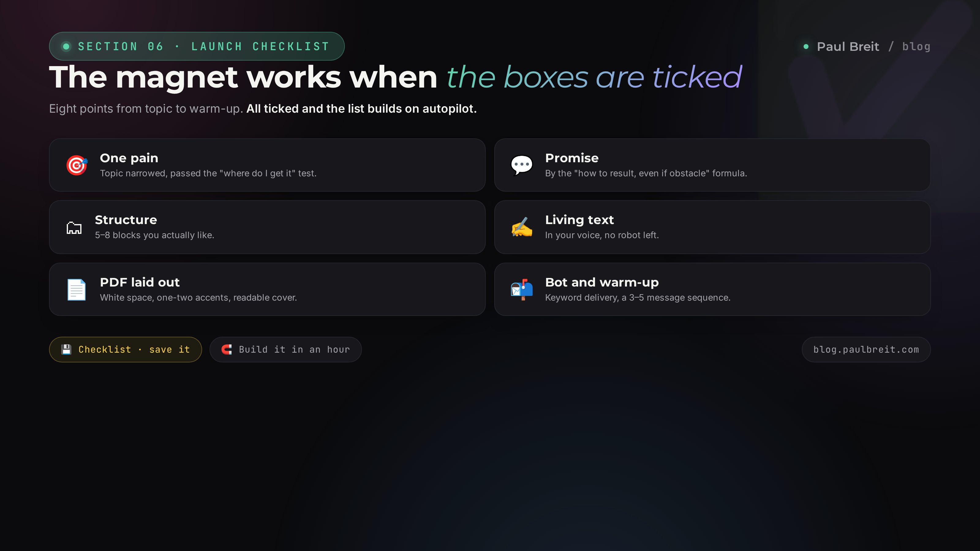This screenshot has width=980, height=551.
Task: Open the blog label in header
Action: click(x=917, y=47)
